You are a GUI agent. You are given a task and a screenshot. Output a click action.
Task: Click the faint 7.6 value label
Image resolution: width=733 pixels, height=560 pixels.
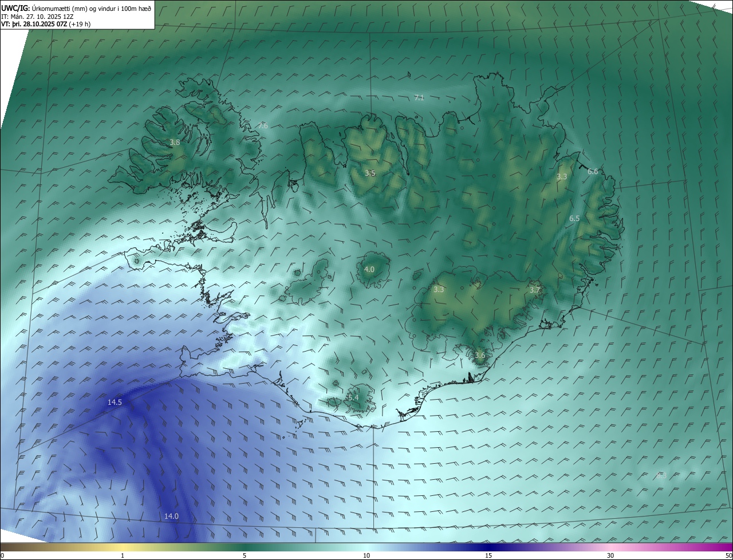coord(263,125)
